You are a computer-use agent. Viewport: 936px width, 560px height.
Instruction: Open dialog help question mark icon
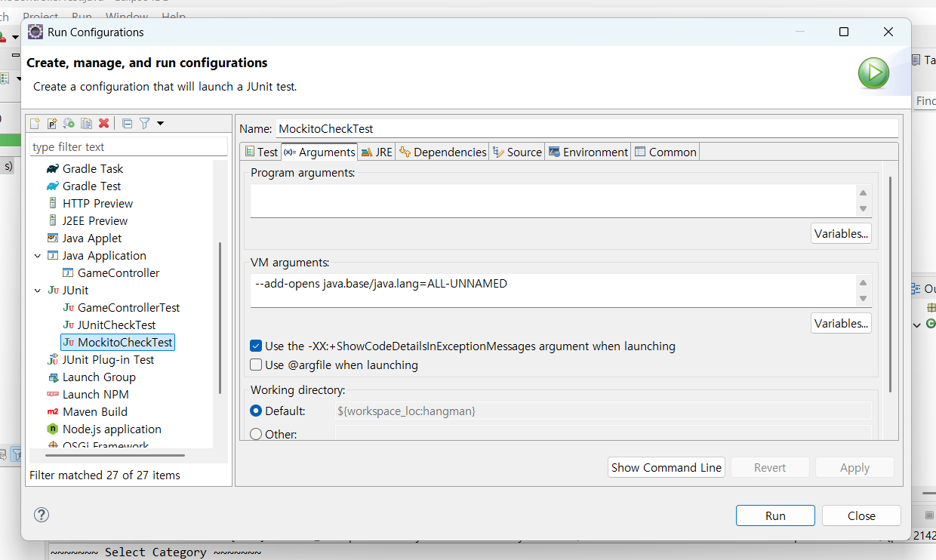click(x=42, y=515)
